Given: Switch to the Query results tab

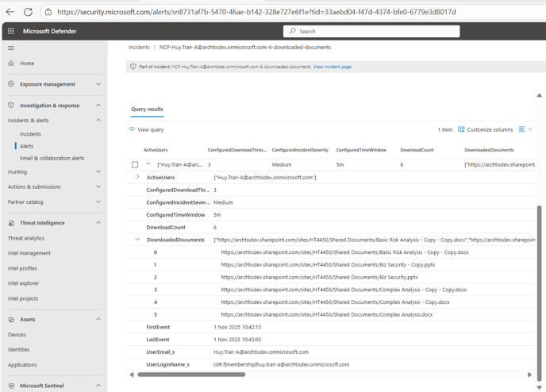Looking at the screenshot, I should coord(147,109).
